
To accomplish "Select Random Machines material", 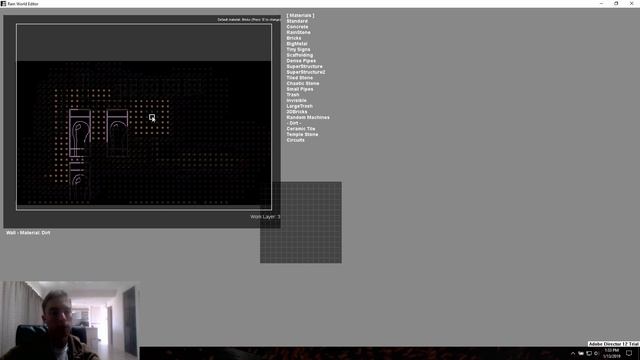I will [x=308, y=118].
